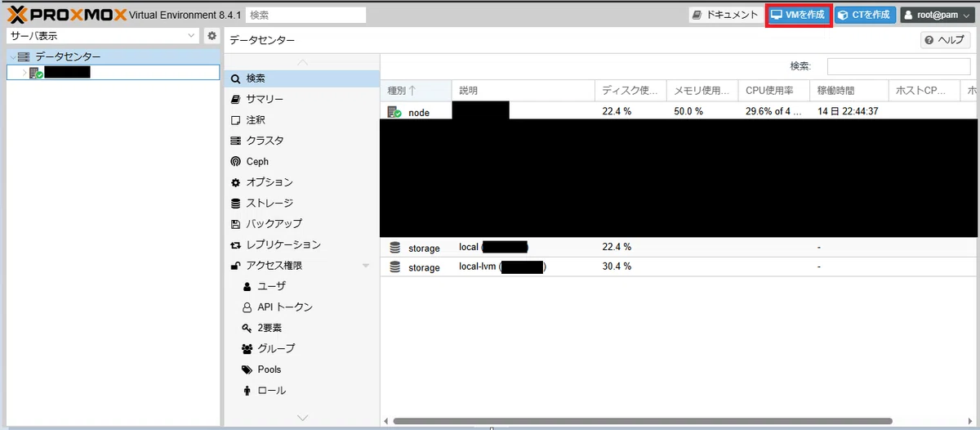Open the API トークン menu item

pyautogui.click(x=301, y=307)
